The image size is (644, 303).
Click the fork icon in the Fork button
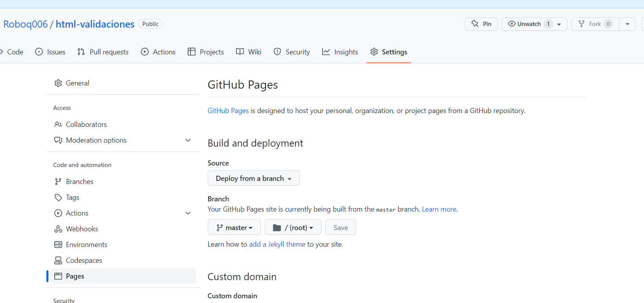(x=581, y=24)
